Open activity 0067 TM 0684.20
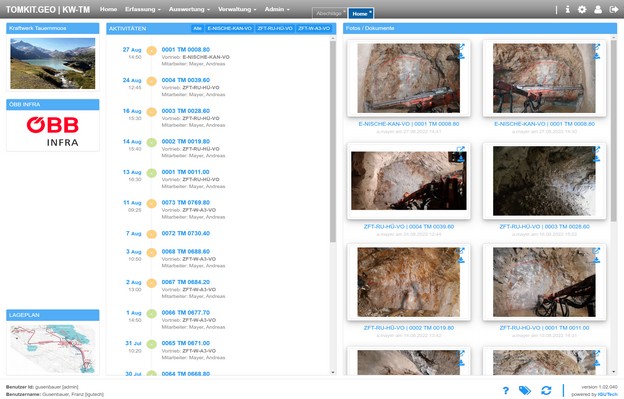 pyautogui.click(x=185, y=282)
